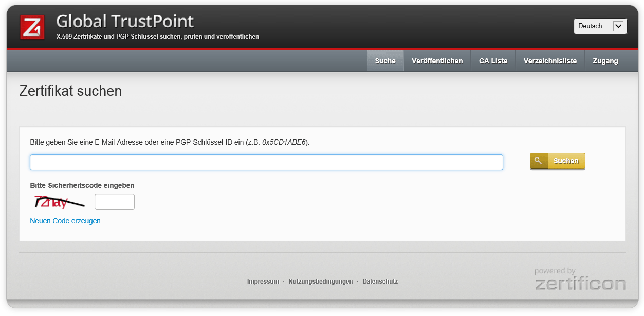Click the Sicherheitscode input box
The width and height of the screenshot is (644, 316).
pos(114,202)
